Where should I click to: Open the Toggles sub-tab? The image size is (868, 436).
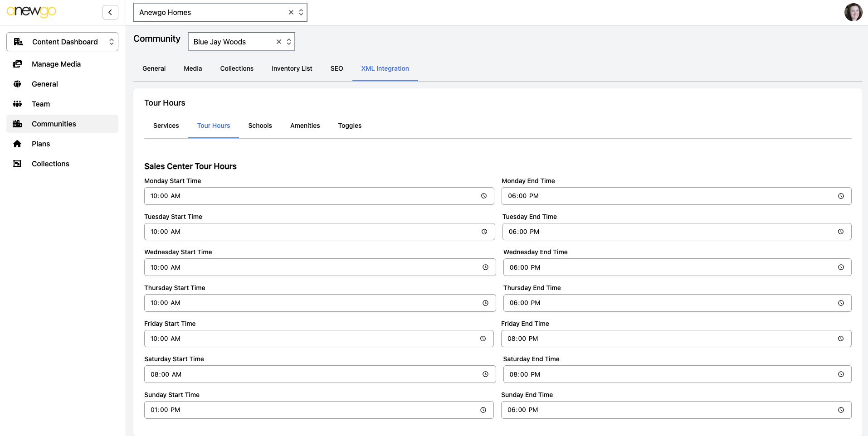click(350, 126)
